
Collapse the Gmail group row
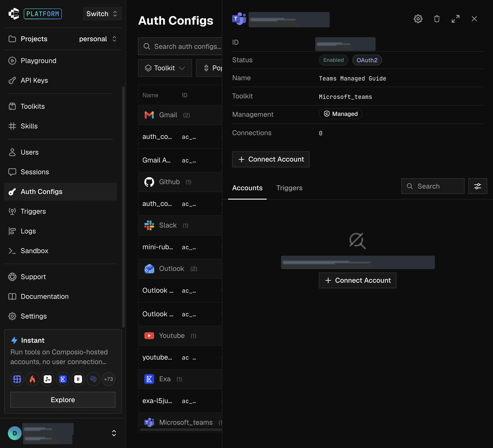pos(180,115)
